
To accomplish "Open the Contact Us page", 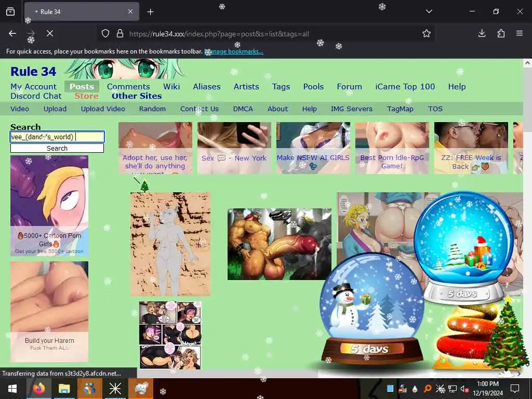I will point(199,109).
